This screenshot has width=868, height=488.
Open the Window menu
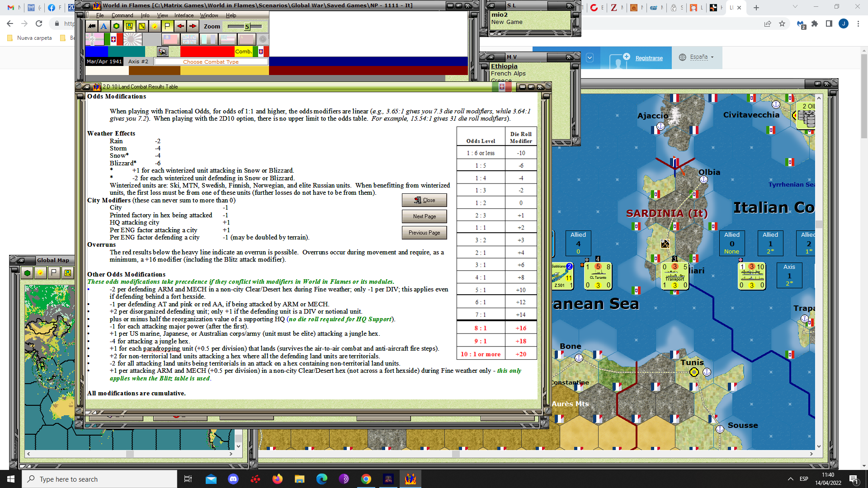pos(209,15)
